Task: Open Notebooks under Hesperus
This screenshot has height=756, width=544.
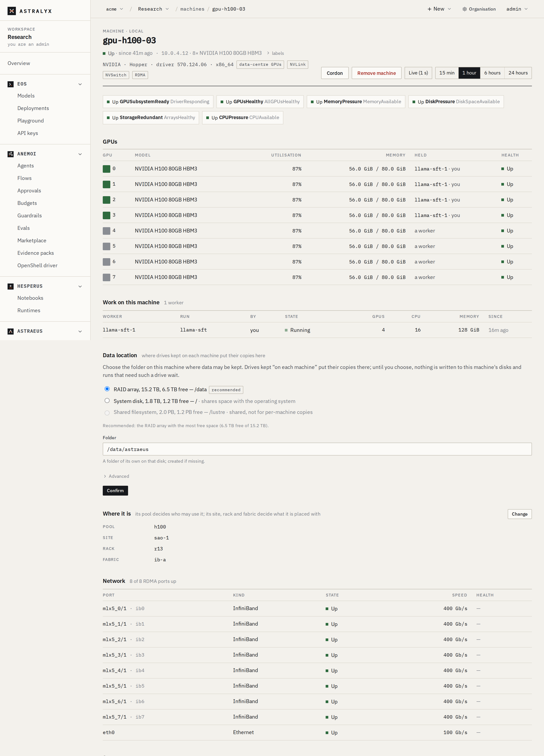Action: coord(30,298)
